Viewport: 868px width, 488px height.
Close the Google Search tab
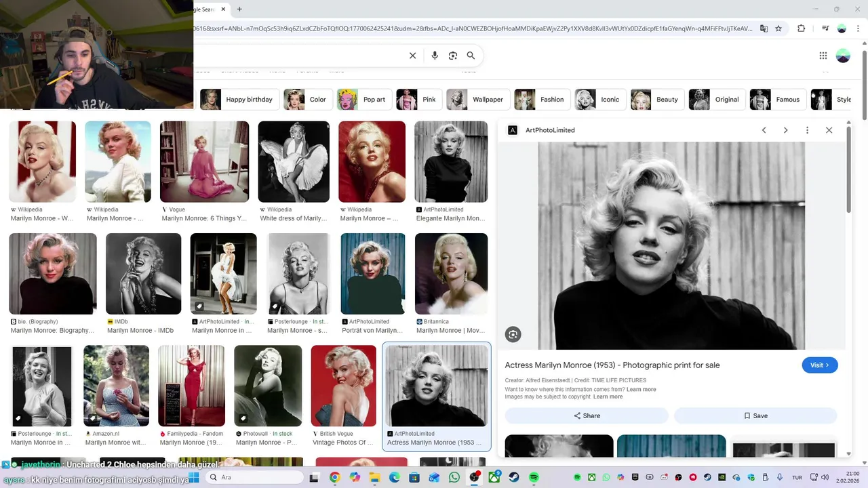point(223,9)
